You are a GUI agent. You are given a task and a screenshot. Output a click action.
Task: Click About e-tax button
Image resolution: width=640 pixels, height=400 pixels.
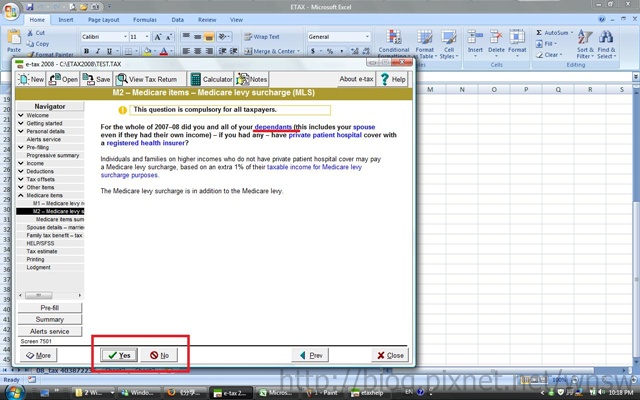click(x=356, y=79)
